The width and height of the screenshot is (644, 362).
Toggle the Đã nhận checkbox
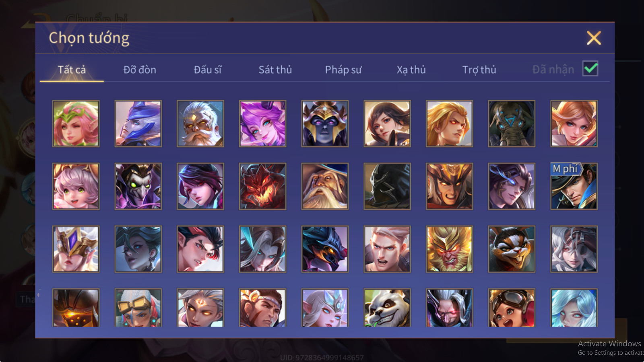point(590,69)
